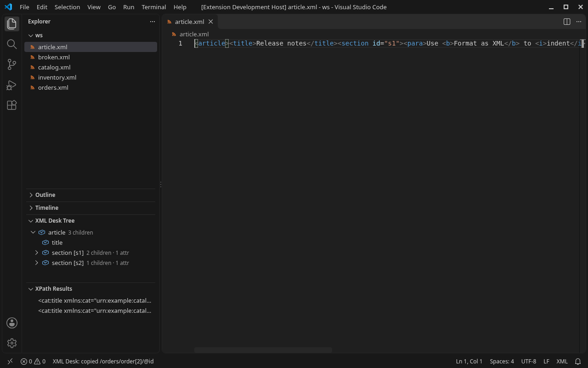Expand the Outline section
Screen dimensions: 588x368
click(31, 195)
